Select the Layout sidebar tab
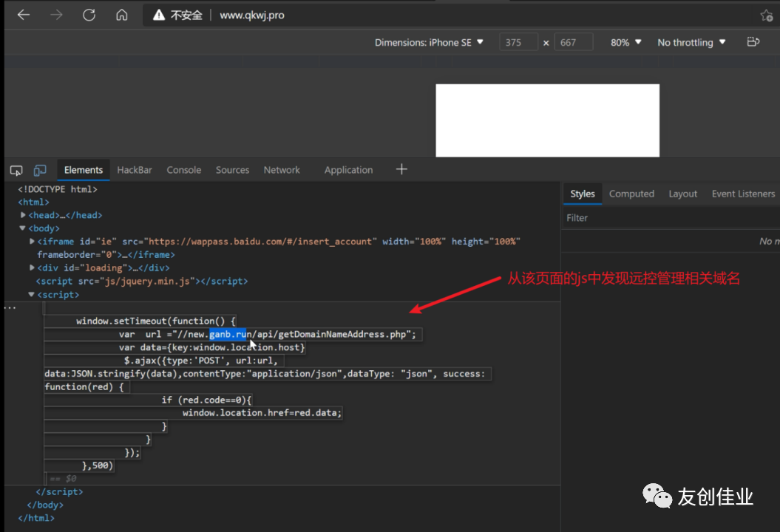The height and width of the screenshot is (532, 780). coord(682,194)
